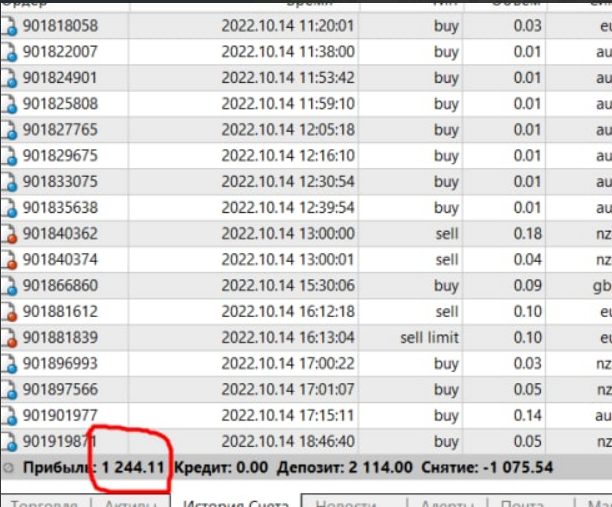Screen dimensions: 612x507
Task: Click time 2022.10.14 13:00:00
Action: coord(288,233)
